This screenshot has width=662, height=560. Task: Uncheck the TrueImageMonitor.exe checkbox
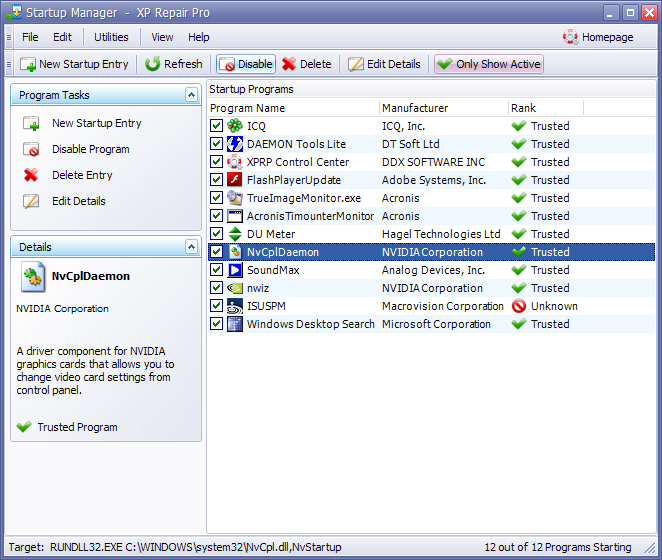click(217, 198)
